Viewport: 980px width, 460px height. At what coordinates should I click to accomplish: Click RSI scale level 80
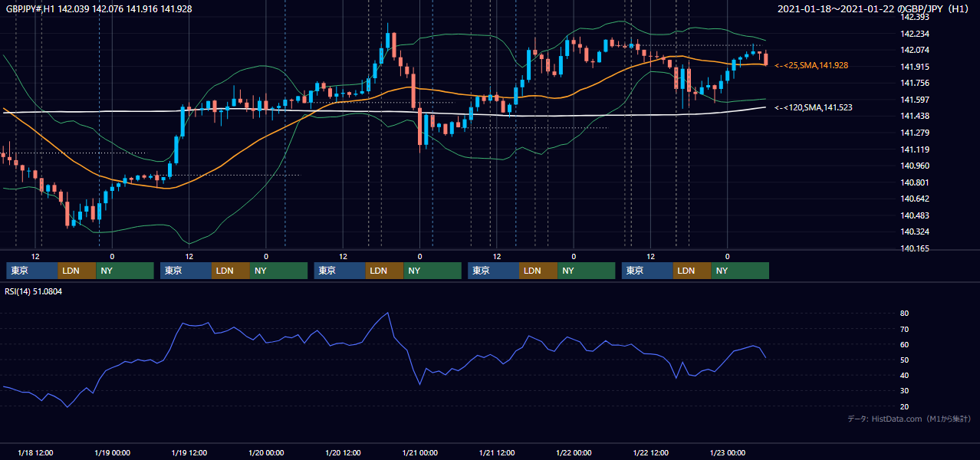tap(905, 314)
